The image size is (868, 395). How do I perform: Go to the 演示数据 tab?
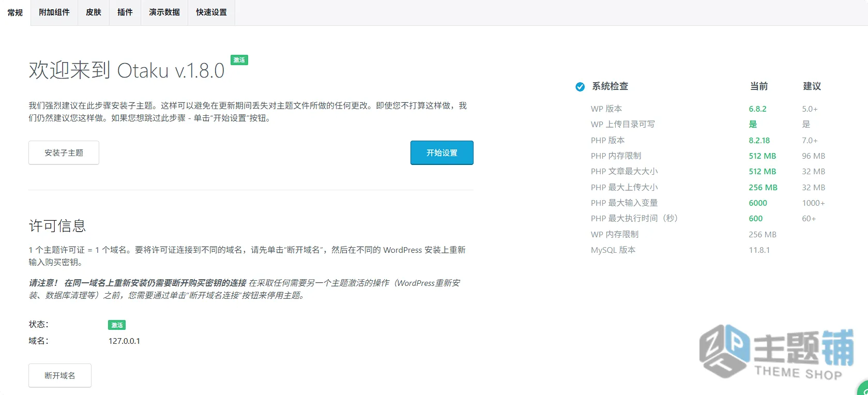click(x=164, y=12)
